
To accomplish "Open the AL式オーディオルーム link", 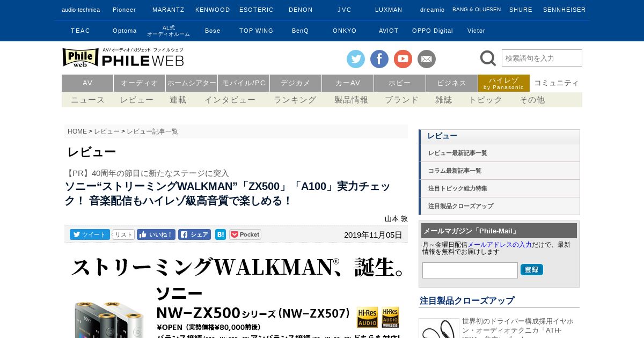I will 169,31.
